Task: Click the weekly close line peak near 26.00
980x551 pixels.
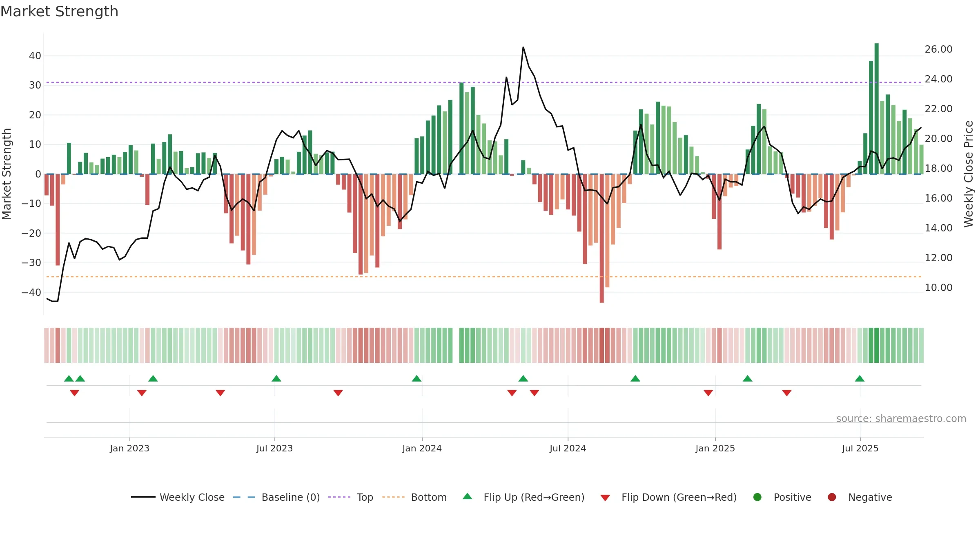Action: 523,47
